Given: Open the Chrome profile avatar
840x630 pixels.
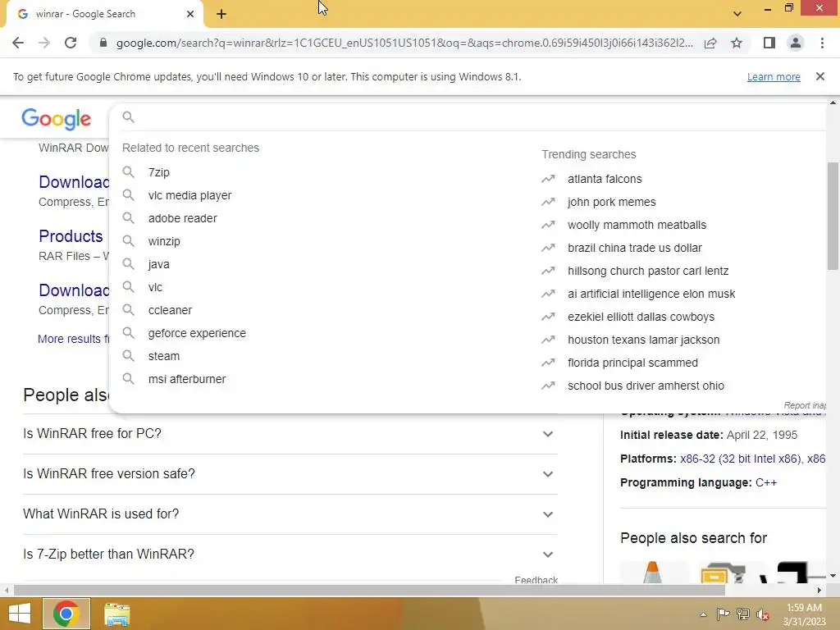Looking at the screenshot, I should (x=796, y=43).
